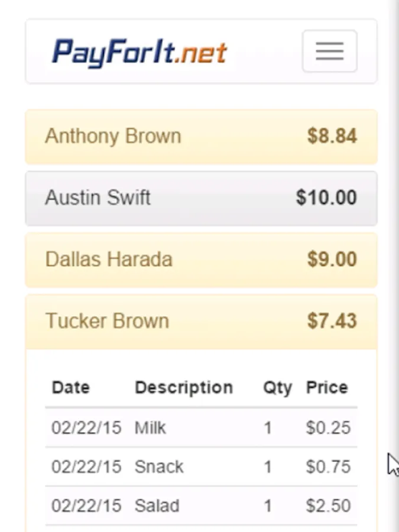Expand Austin Swift's account panel

[98, 198]
